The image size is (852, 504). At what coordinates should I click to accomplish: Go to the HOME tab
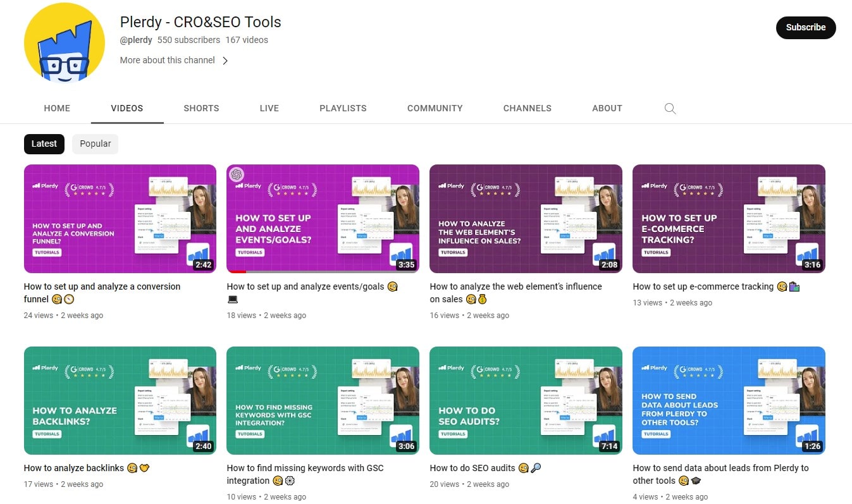(56, 108)
